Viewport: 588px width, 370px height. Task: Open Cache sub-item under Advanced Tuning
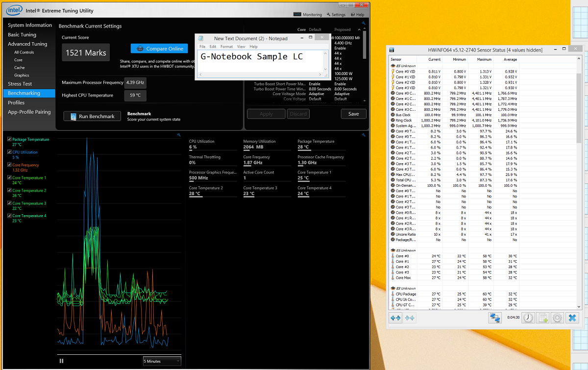pyautogui.click(x=19, y=68)
